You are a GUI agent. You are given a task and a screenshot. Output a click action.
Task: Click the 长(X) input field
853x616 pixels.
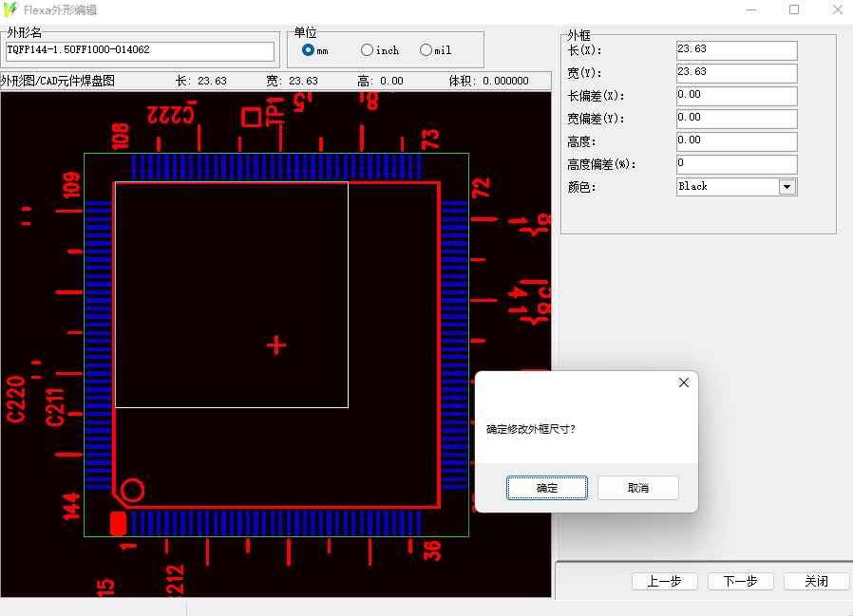[736, 50]
